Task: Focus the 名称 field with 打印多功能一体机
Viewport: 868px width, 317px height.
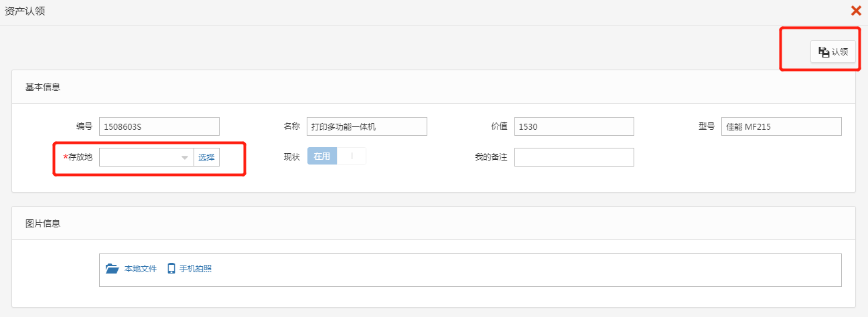Action: point(366,126)
